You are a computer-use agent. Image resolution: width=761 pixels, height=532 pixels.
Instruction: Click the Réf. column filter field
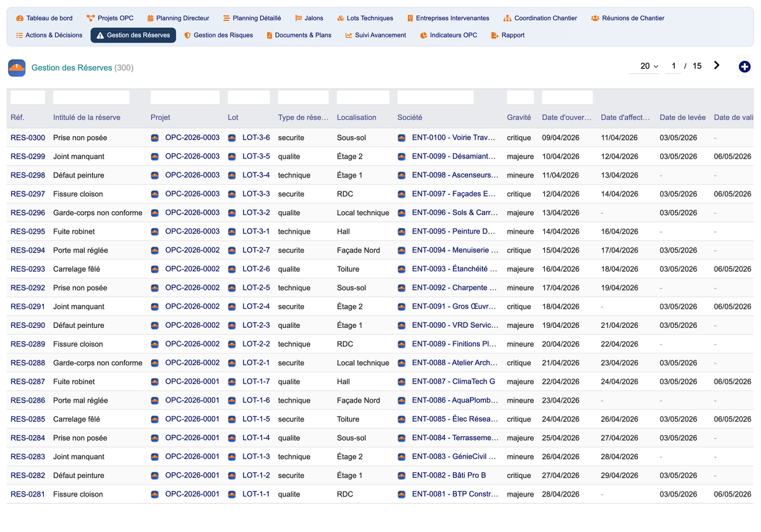[x=28, y=98]
